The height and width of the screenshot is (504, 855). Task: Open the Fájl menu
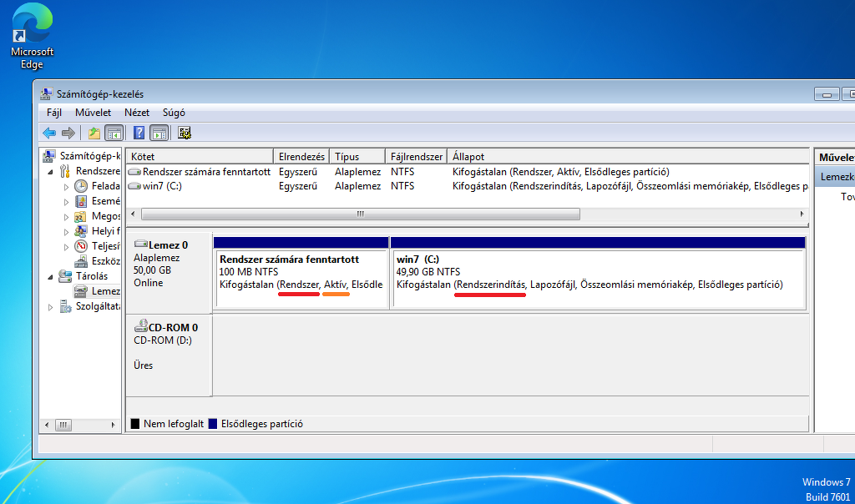pos(54,113)
